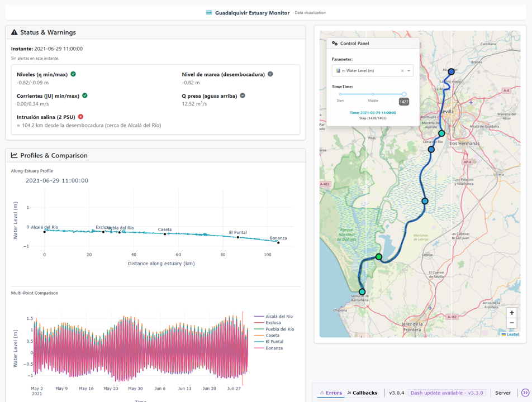Screen dimensions: 532x402
Task: Select the blue map marker below Coria del Río
Action: click(x=431, y=150)
